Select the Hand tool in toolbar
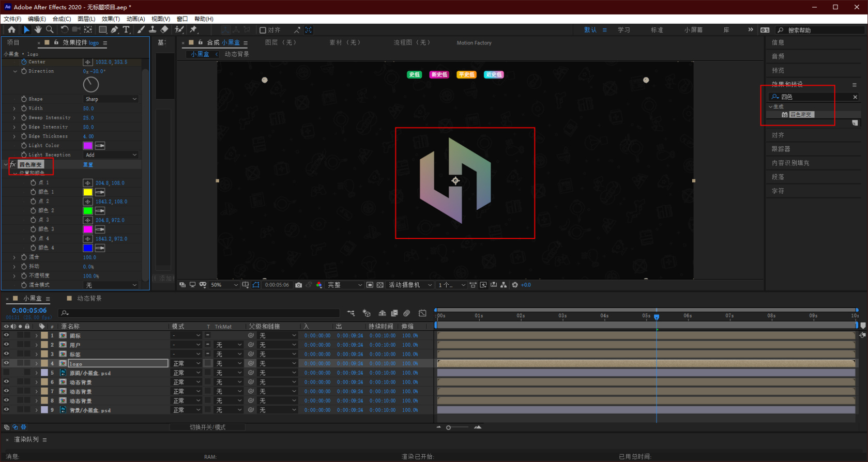This screenshot has width=868, height=462. tap(38, 30)
